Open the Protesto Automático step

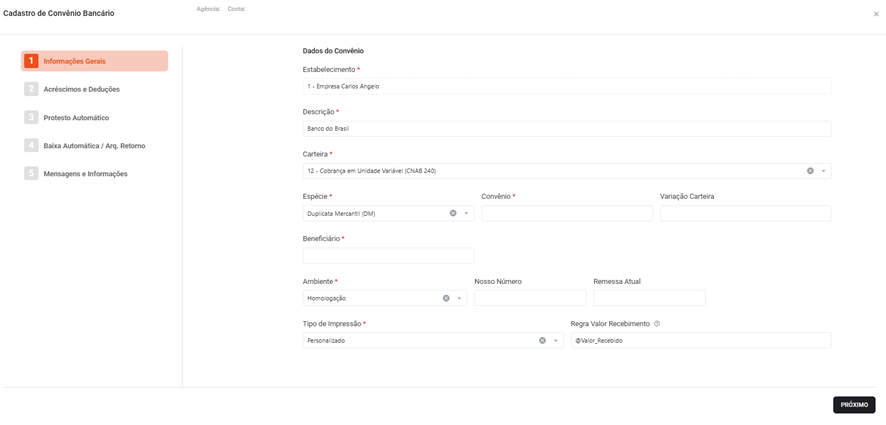[76, 118]
